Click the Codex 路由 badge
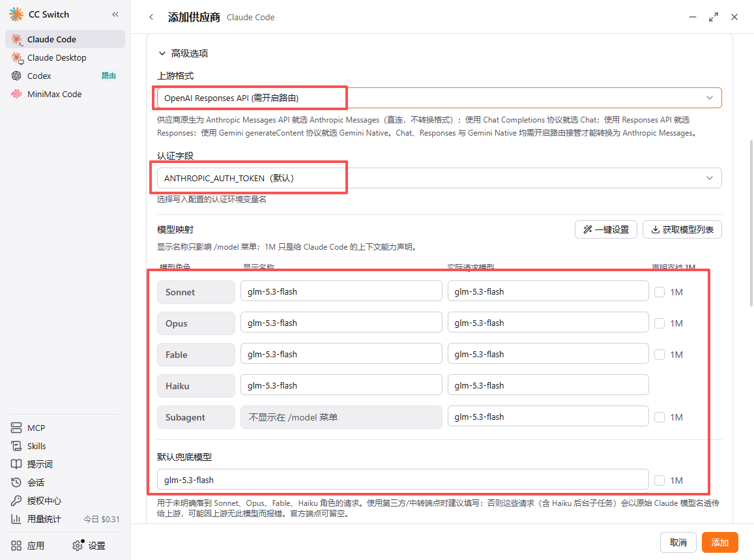The width and height of the screenshot is (754, 560). 109,76
